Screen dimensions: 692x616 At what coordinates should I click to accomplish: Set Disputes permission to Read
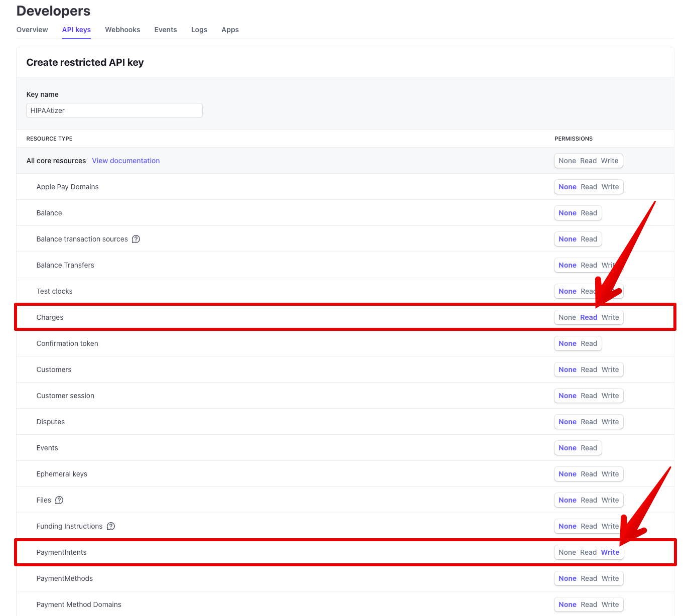(589, 422)
